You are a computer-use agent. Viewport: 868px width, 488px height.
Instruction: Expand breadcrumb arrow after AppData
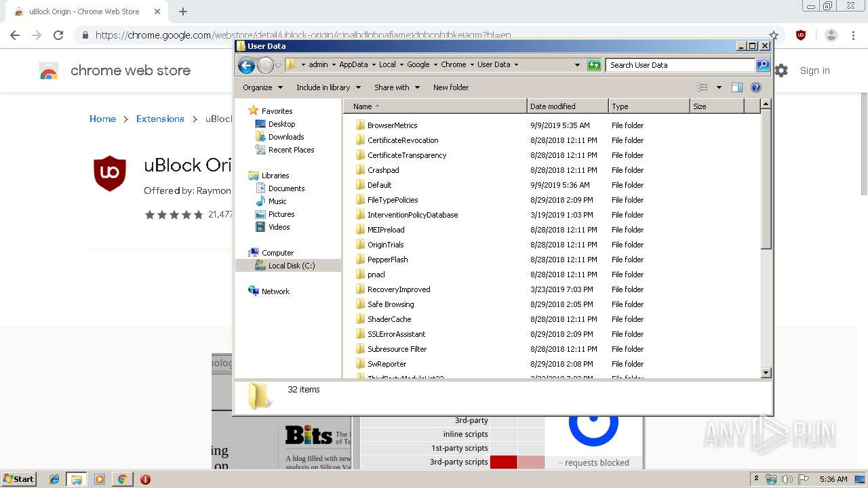[x=373, y=65]
